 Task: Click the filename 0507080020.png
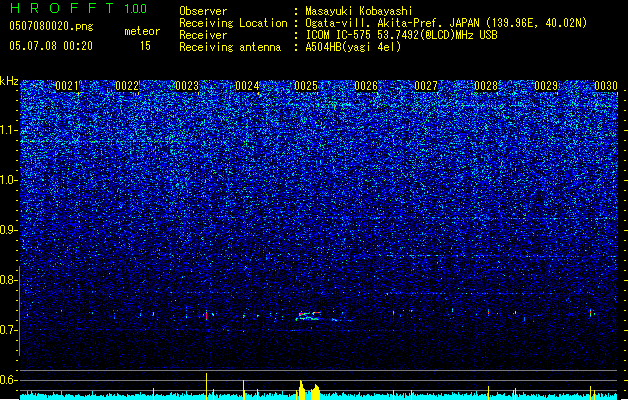pyautogui.click(x=51, y=26)
